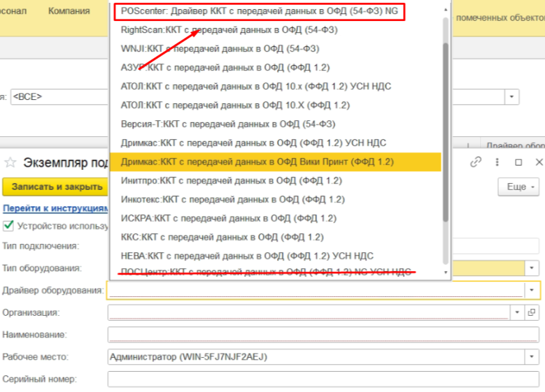Screen dimensions: 545x392
Task: Open Организация dropdown arrow
Action: (517, 312)
